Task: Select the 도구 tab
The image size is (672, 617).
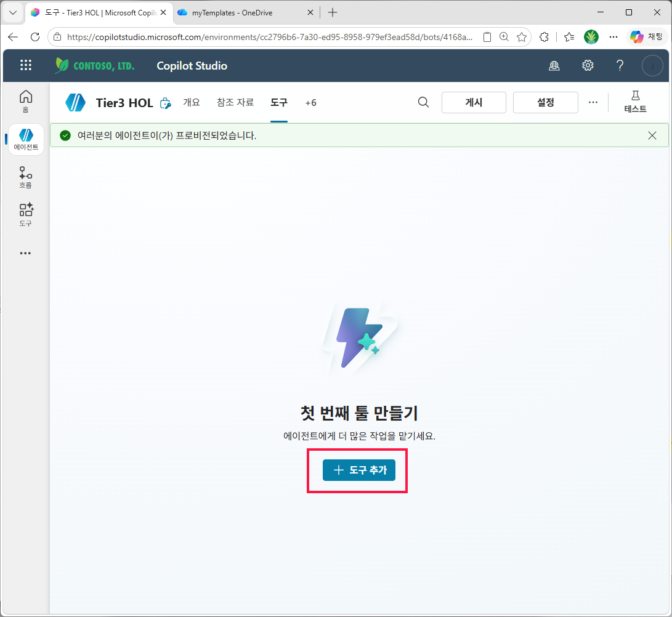Action: pos(279,102)
